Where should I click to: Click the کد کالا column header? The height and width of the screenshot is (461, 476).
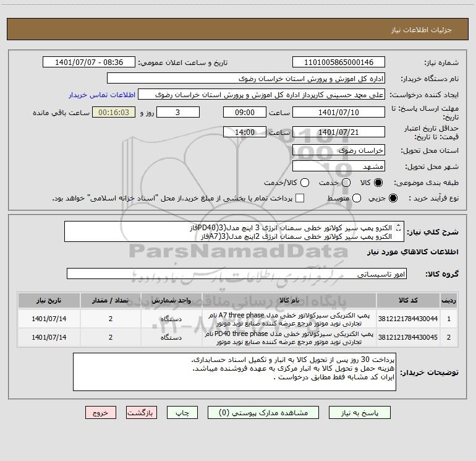(x=408, y=301)
